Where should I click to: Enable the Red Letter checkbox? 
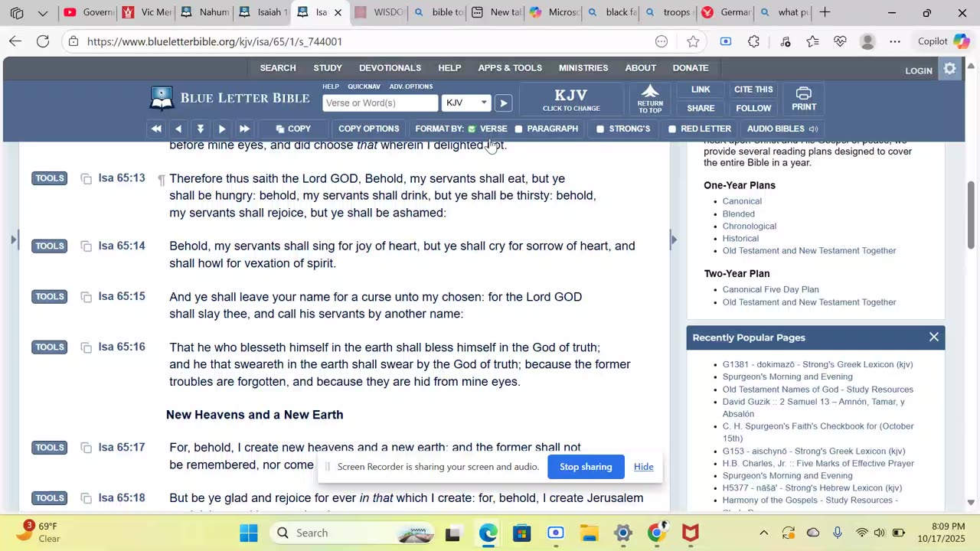pyautogui.click(x=672, y=129)
